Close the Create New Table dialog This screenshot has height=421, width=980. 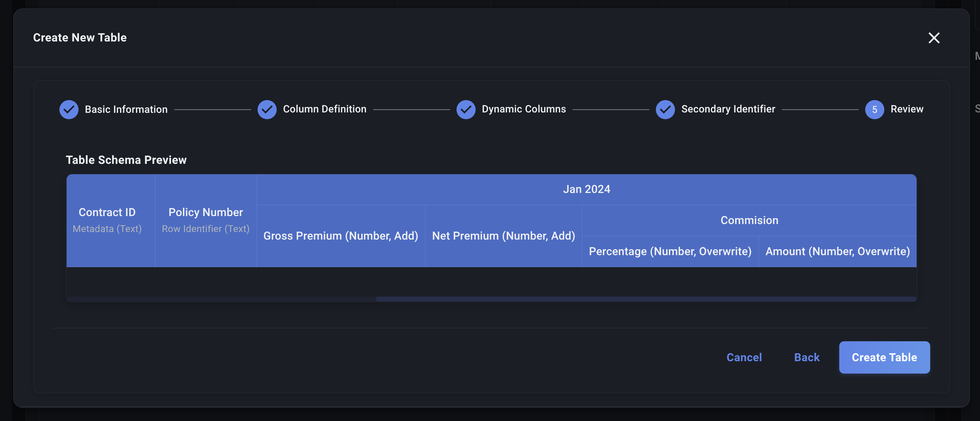pos(934,38)
